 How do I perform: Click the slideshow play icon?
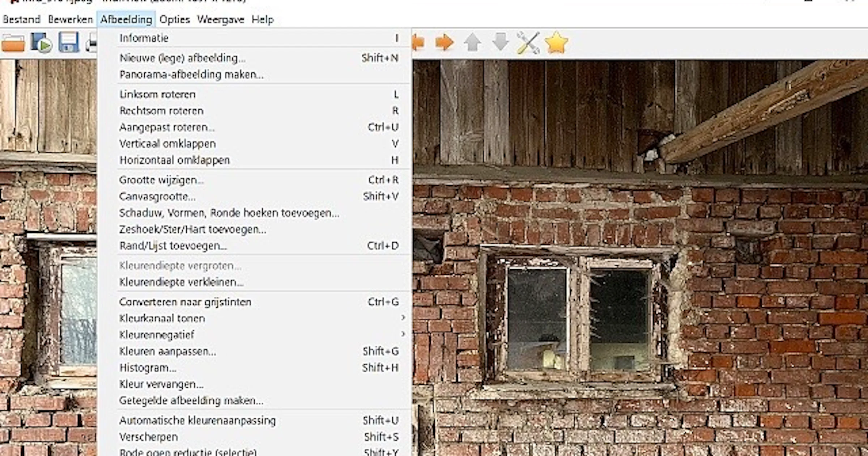(x=41, y=43)
